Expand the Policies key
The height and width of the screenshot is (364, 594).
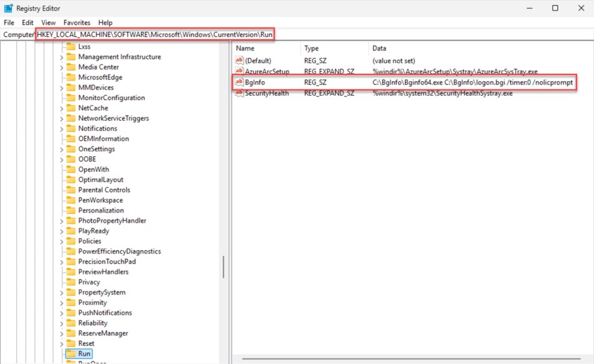pyautogui.click(x=61, y=241)
